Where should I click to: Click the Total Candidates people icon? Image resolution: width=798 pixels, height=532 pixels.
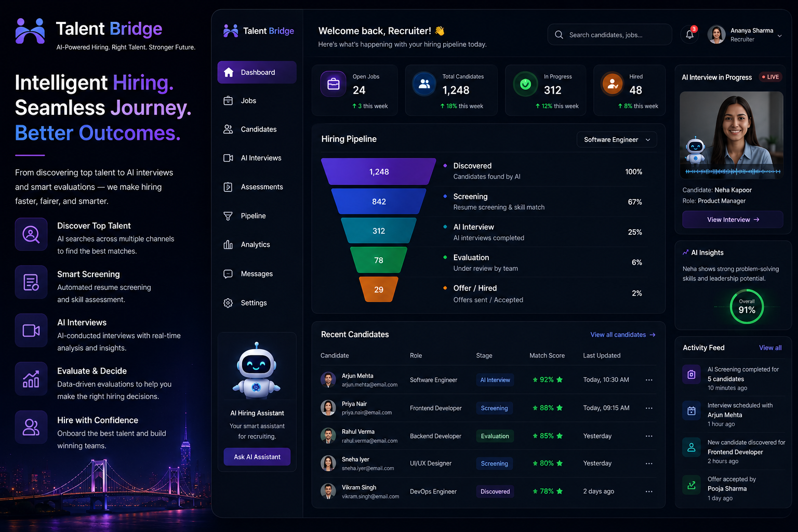pyautogui.click(x=424, y=84)
